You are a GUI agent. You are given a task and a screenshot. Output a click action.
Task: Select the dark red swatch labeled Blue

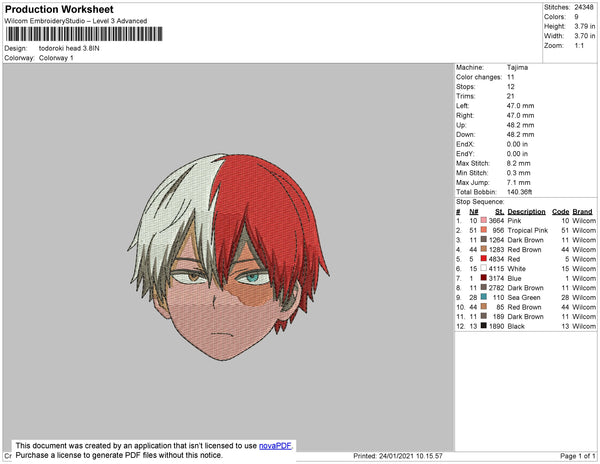click(x=484, y=278)
